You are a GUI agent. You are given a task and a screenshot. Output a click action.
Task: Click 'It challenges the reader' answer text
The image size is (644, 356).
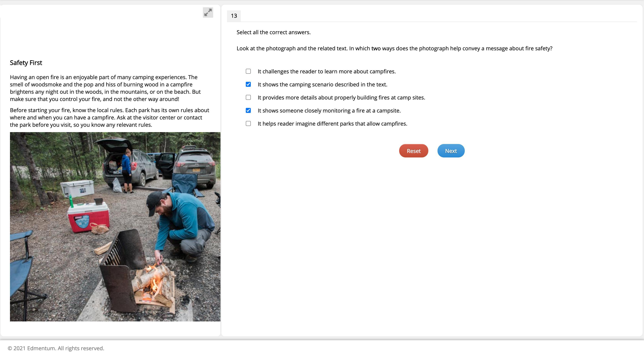pos(327,71)
